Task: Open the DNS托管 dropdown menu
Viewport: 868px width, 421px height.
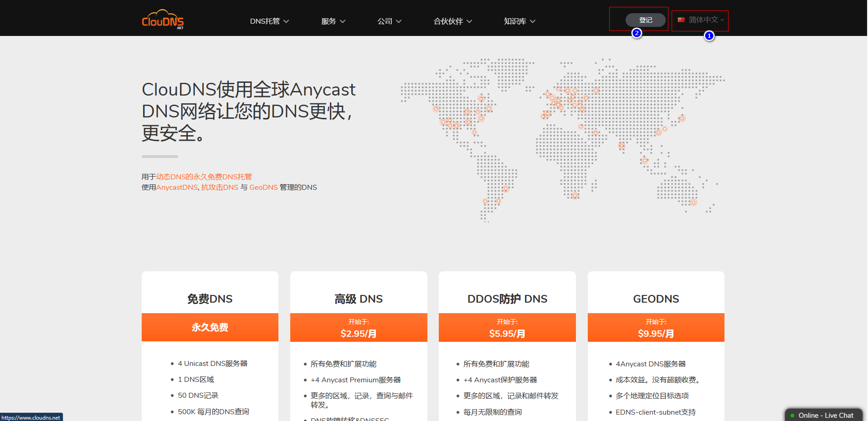Action: (269, 21)
